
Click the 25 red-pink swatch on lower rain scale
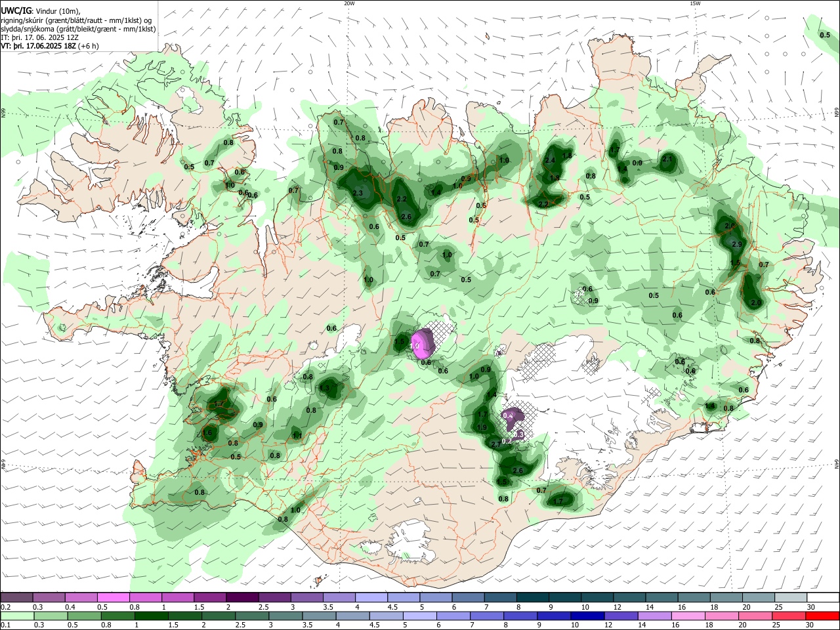787,616
